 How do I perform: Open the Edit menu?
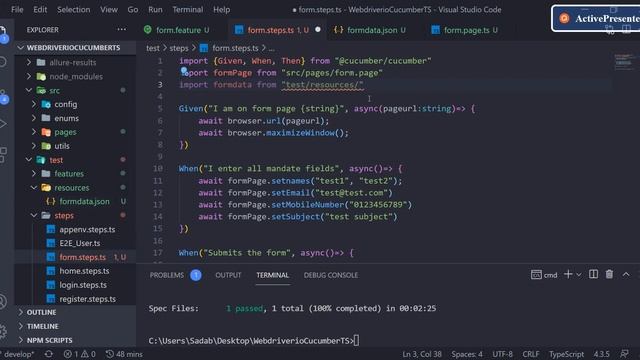[x=40, y=9]
